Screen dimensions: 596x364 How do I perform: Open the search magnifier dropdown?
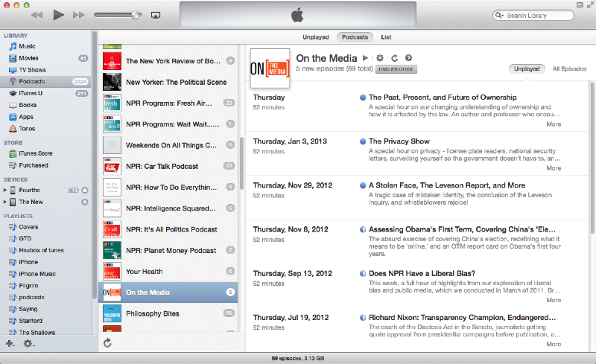point(498,16)
